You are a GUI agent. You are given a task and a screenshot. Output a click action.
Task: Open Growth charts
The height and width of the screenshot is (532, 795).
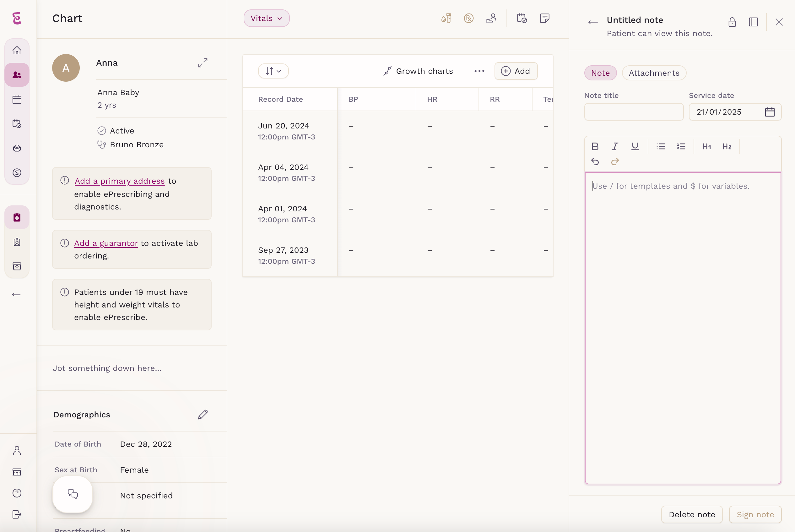tap(418, 71)
